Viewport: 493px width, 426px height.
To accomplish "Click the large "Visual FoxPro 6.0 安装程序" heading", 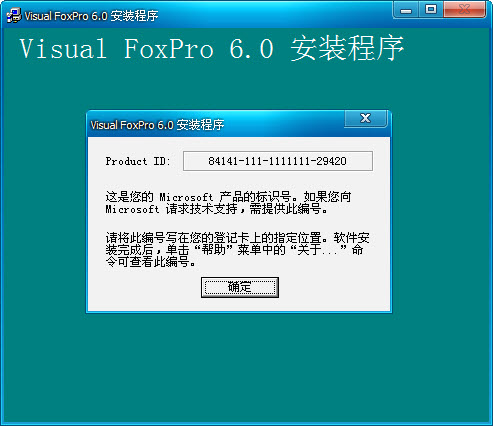I will (x=212, y=49).
